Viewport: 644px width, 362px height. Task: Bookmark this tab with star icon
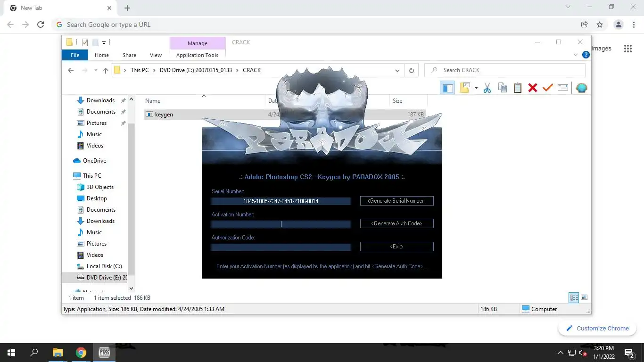coord(600,25)
